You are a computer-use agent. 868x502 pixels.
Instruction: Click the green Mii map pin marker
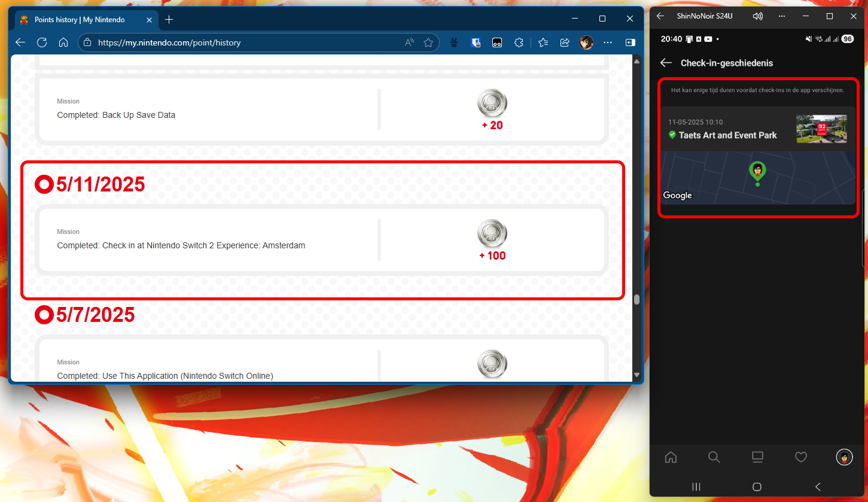tap(757, 173)
